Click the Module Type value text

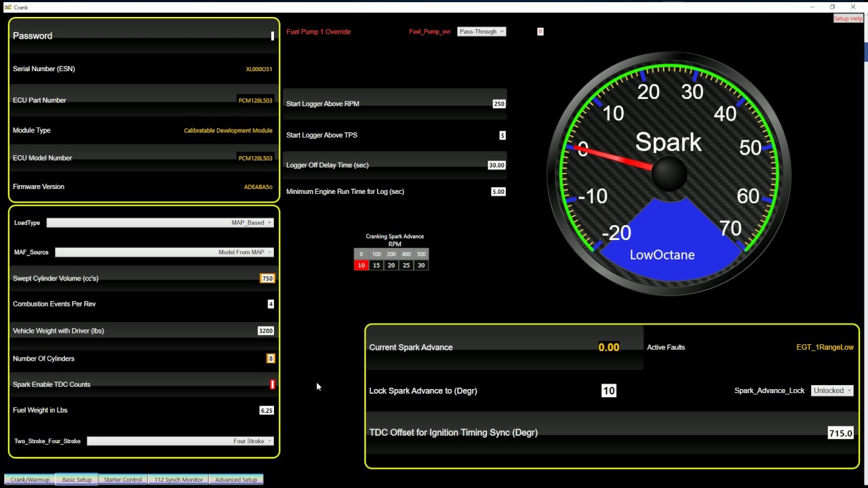tap(229, 131)
